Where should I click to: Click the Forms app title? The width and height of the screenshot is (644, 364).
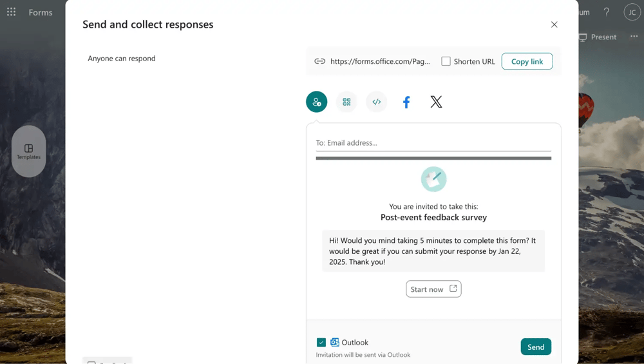tap(40, 12)
